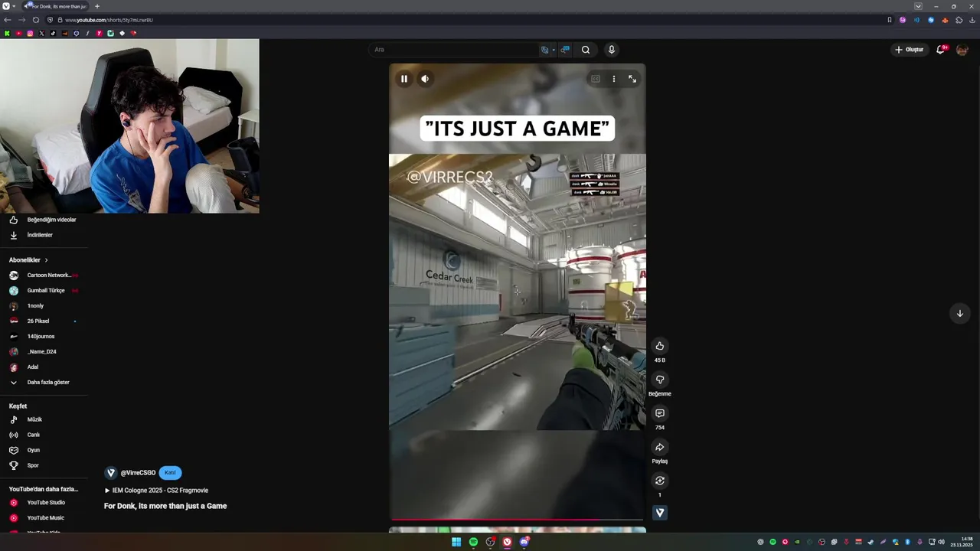The height and width of the screenshot is (551, 980).
Task: Toggle captions on the Shorts player
Action: point(596,79)
